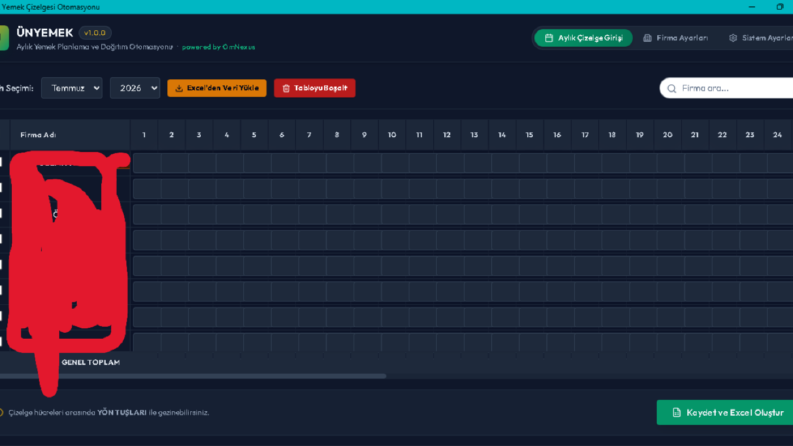Click the Excel'den Veri Yükle button
Viewport: 793px width, 446px height.
click(x=217, y=88)
